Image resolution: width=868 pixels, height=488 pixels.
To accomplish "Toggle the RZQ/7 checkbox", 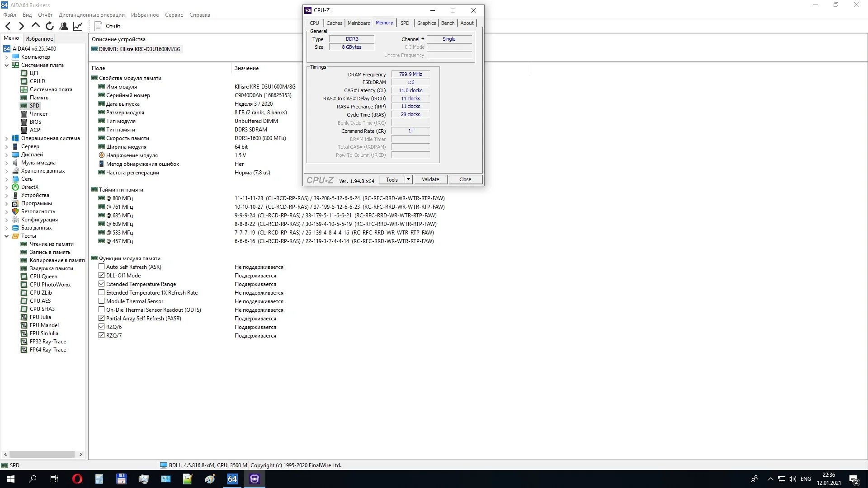I will pyautogui.click(x=102, y=335).
